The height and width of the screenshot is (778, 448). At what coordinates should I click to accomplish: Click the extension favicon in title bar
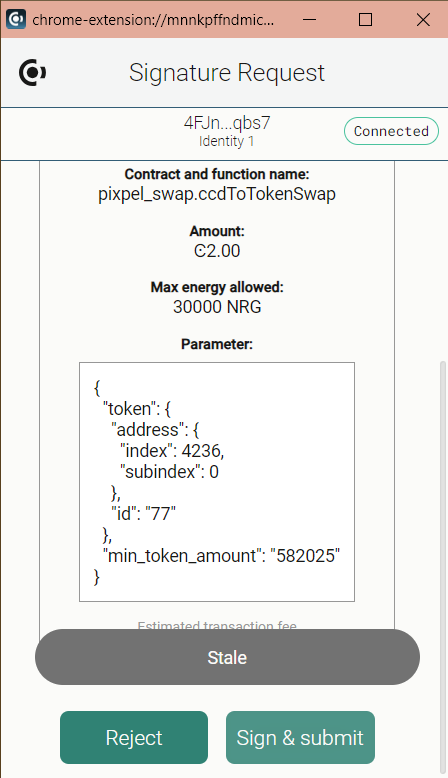coord(16,19)
